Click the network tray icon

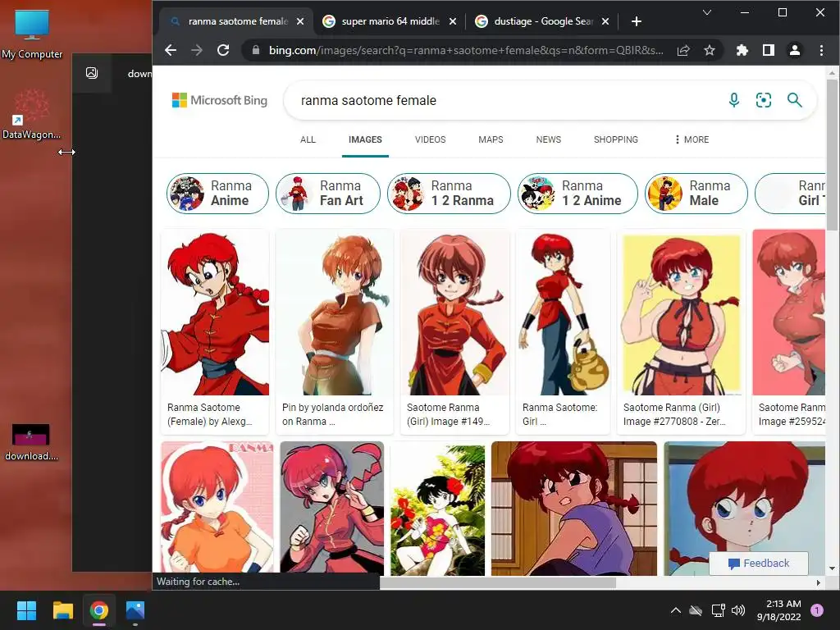coord(718,610)
